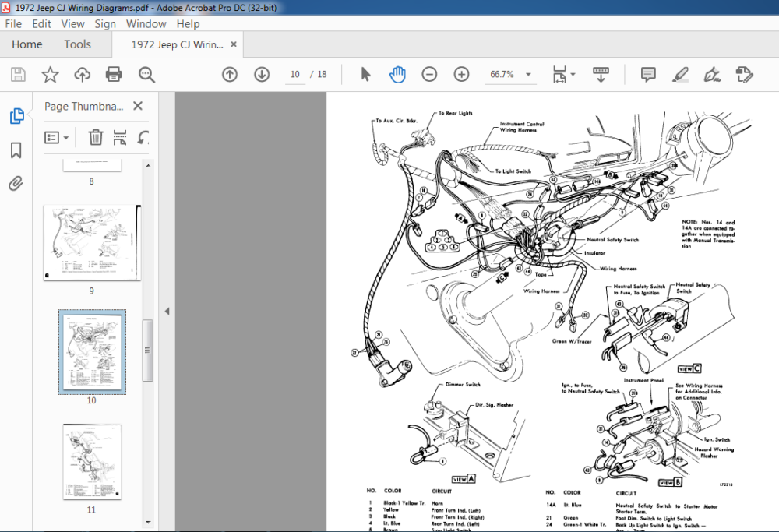Click the Selection arrow tool
The height and width of the screenshot is (532, 779).
[365, 75]
